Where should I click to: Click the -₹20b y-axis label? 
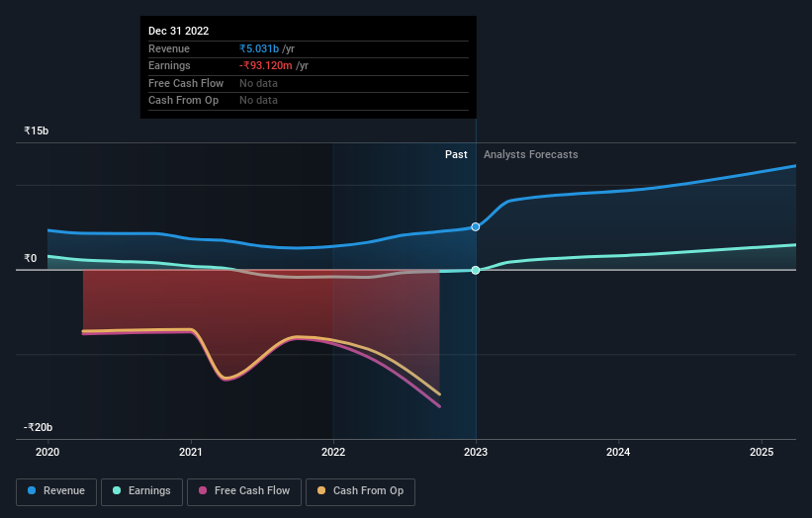(x=39, y=427)
